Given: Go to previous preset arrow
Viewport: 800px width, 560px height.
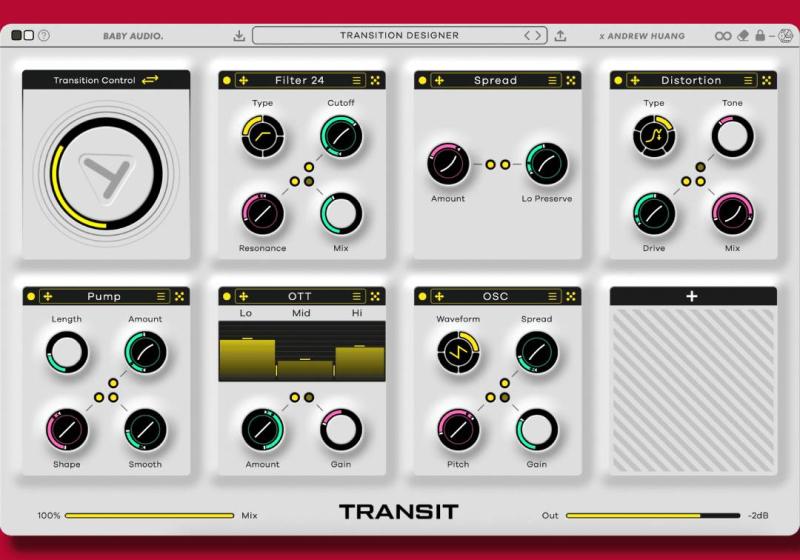Looking at the screenshot, I should pos(528,36).
